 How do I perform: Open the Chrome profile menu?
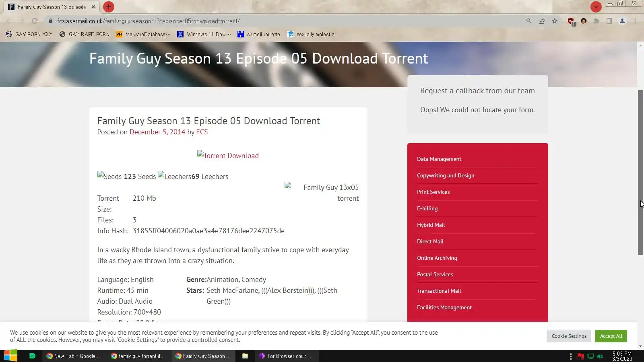point(622,21)
